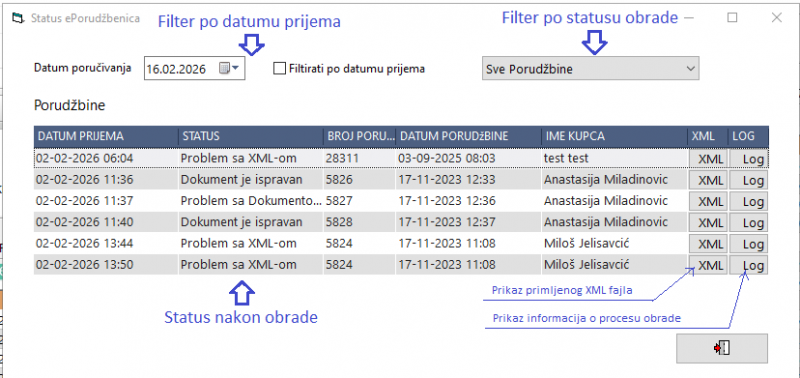Sort by STATUS column header
Screen dimensions: 800x378
251,136
